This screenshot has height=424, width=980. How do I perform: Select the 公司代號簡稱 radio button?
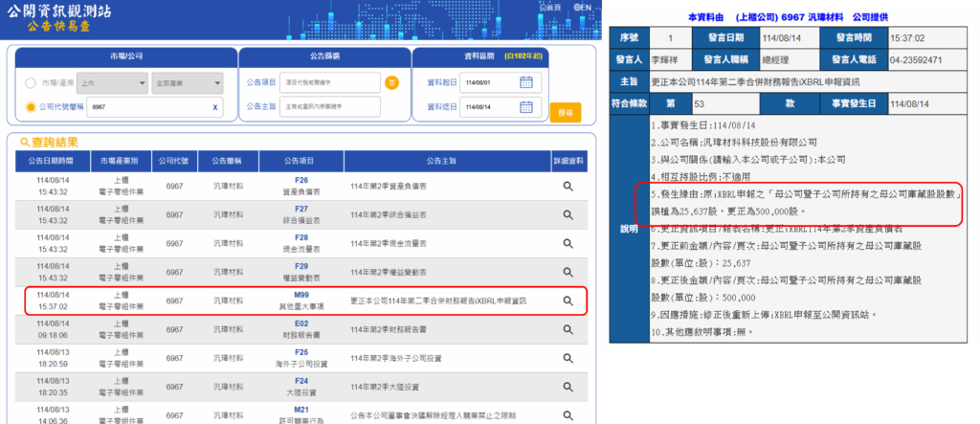tap(31, 108)
